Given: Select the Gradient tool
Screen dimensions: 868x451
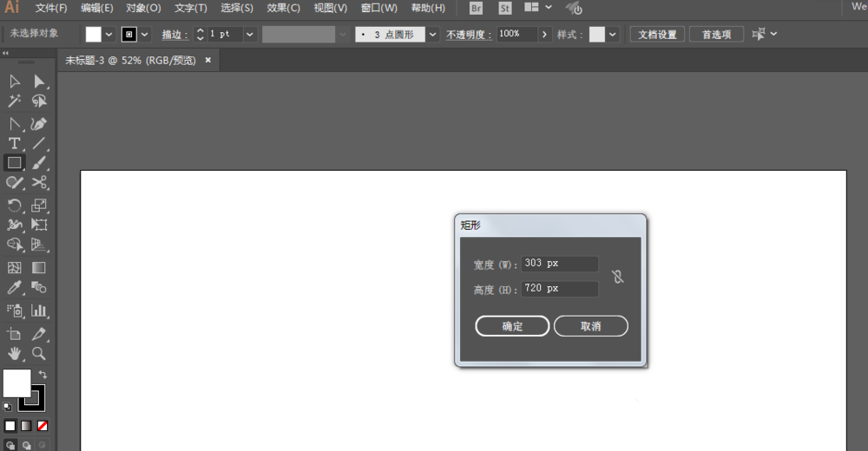Looking at the screenshot, I should 39,268.
